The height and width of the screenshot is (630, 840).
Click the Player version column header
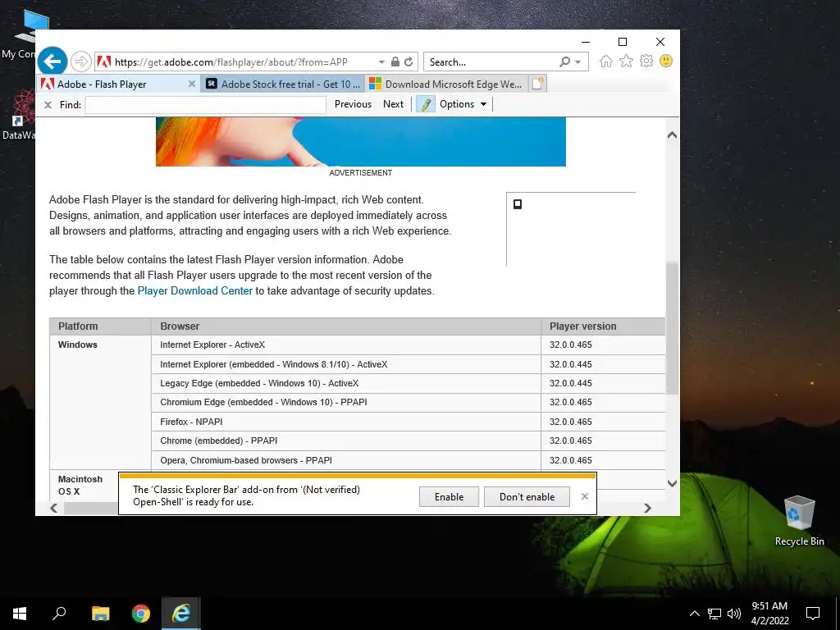[x=603, y=326]
